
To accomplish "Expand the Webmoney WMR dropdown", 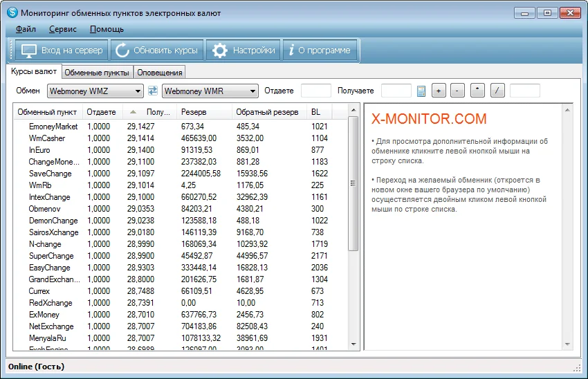I will [x=252, y=91].
